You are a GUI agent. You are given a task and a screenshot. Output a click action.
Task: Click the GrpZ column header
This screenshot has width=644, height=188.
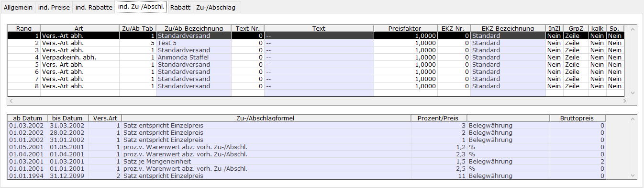click(576, 29)
